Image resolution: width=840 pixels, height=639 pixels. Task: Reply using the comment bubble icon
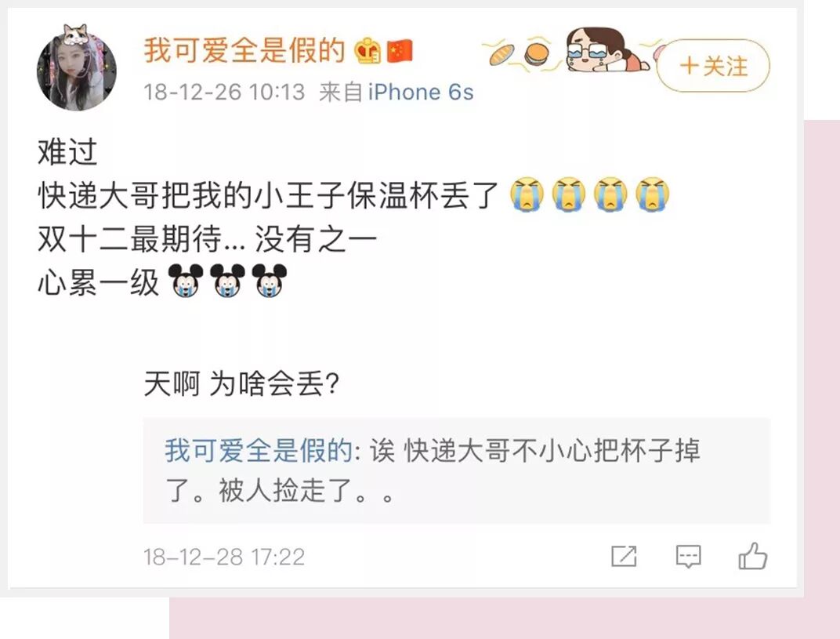pyautogui.click(x=689, y=557)
